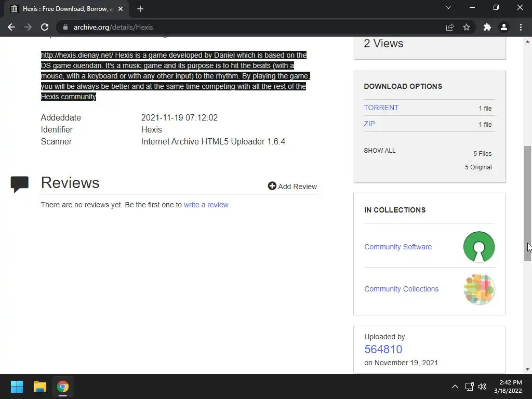Open the tab search dropdown arrow
The image size is (532, 399).
click(448, 7)
